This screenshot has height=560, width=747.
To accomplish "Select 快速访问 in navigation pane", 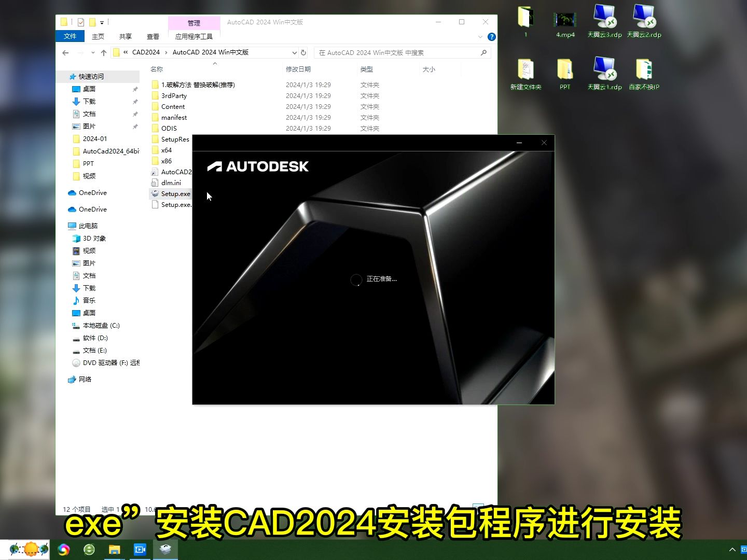I will click(x=91, y=76).
